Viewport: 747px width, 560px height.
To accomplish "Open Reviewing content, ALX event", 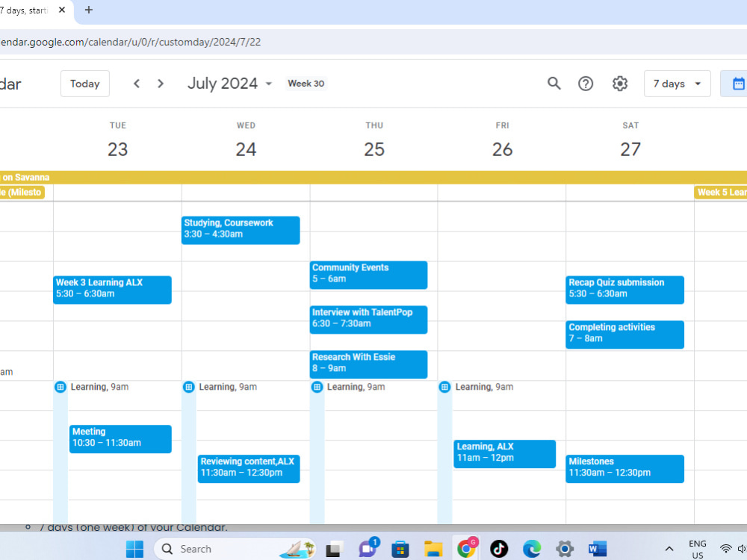I will tap(249, 469).
